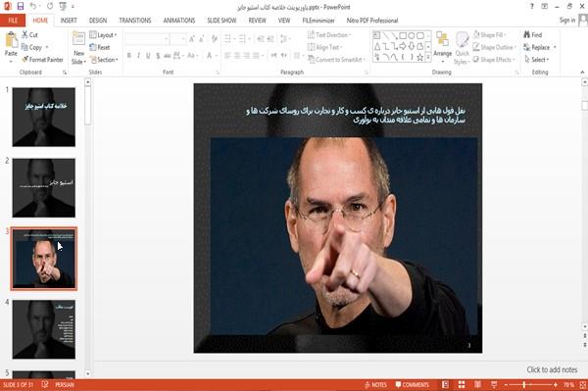
Task: Toggle NOTES pane in status bar
Action: pyautogui.click(x=375, y=384)
